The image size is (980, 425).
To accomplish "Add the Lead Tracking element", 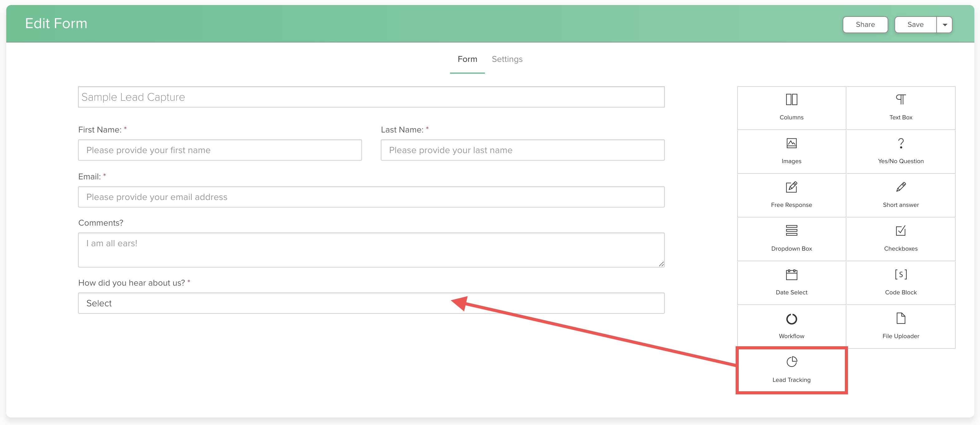I will (x=791, y=370).
